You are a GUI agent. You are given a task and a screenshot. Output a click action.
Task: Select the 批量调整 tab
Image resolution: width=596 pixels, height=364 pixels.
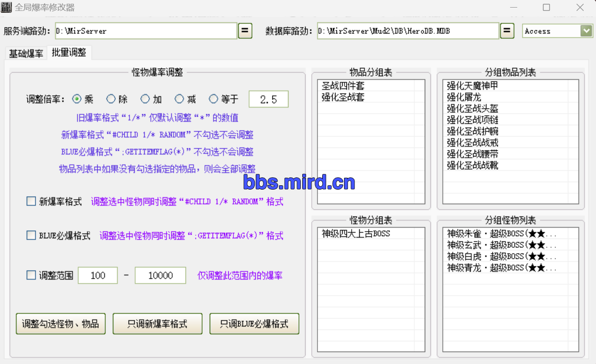[x=69, y=53]
